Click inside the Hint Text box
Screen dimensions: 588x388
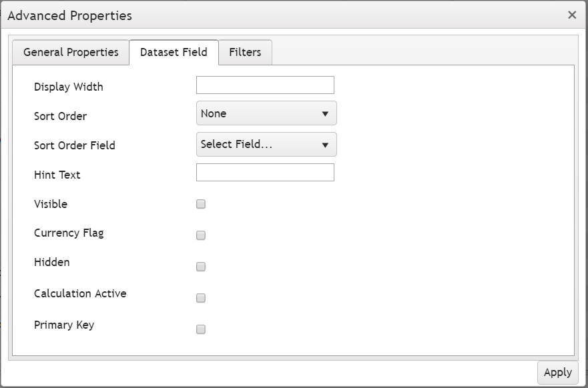(x=265, y=173)
